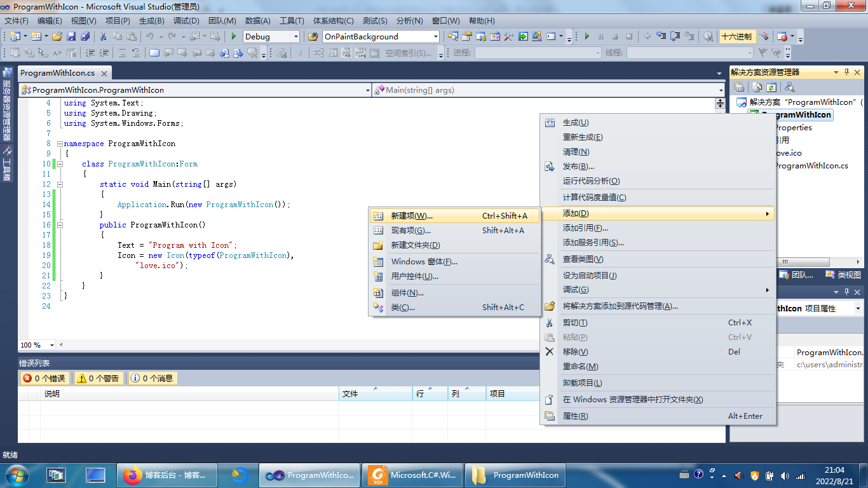This screenshot has height=488, width=868.
Task: Toggle the errors filter showing 0 errors
Action: tap(44, 378)
